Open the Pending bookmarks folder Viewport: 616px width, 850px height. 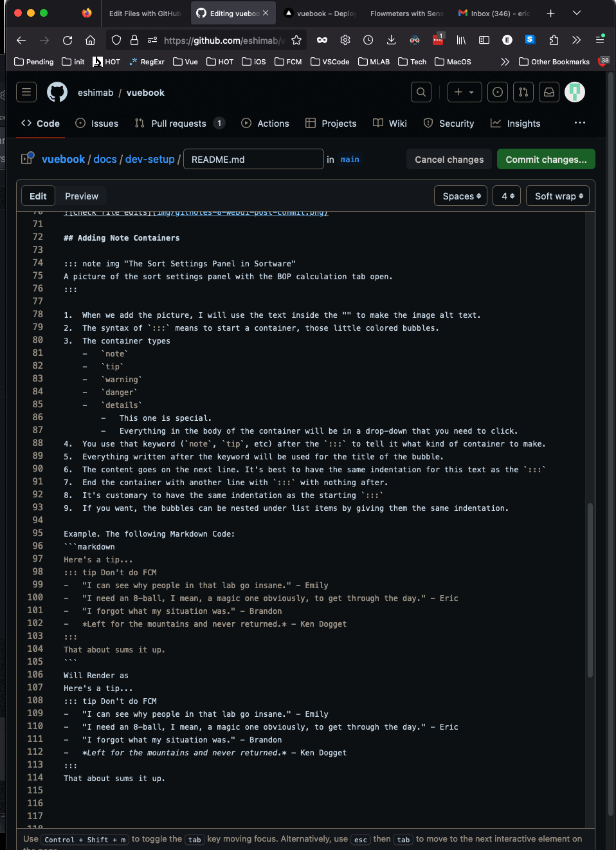[x=34, y=62]
